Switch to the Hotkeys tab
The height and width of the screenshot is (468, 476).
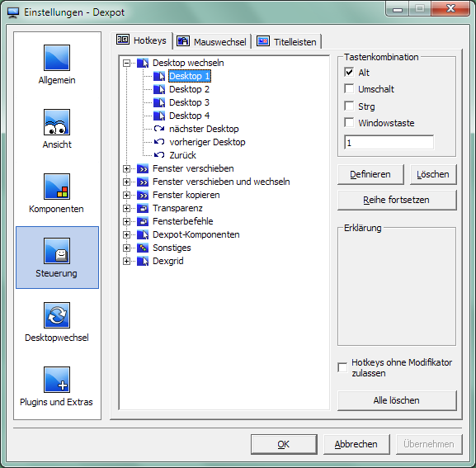pyautogui.click(x=142, y=40)
